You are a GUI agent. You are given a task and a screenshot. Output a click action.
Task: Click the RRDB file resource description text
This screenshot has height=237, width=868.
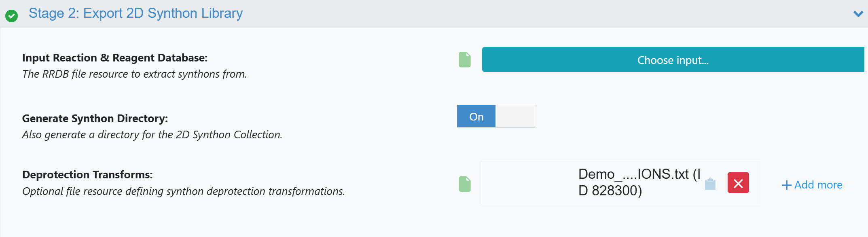(134, 74)
